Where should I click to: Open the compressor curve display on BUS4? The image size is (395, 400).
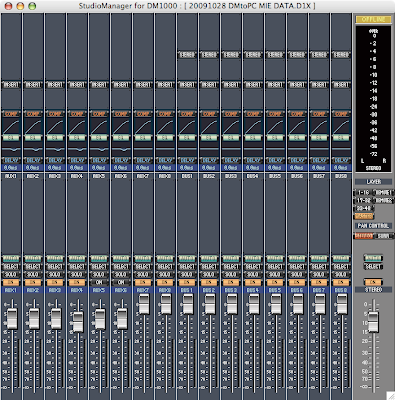pyautogui.click(x=253, y=127)
